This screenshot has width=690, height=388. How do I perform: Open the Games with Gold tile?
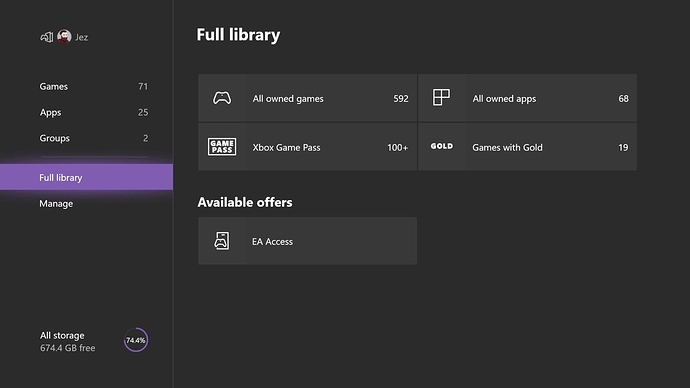527,146
